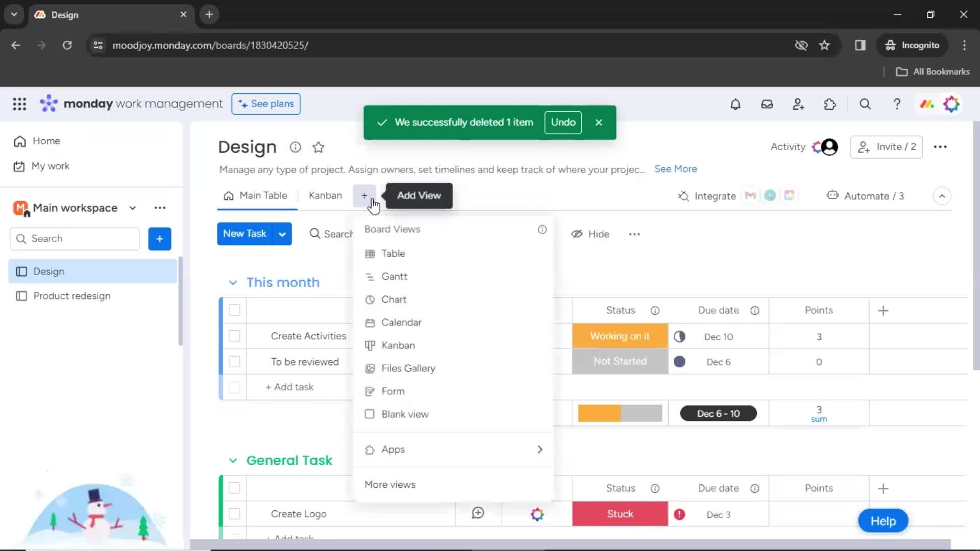Select the Calendar view option

[x=402, y=322]
